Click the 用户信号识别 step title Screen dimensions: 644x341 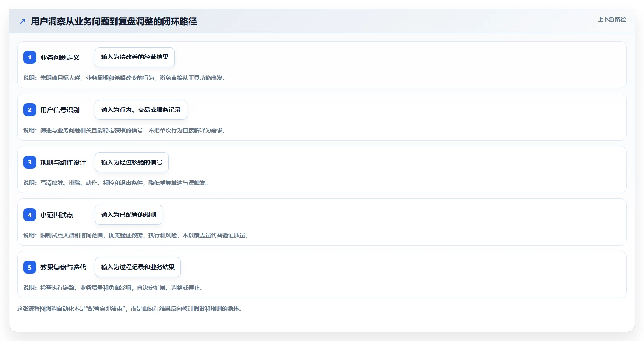pyautogui.click(x=60, y=110)
